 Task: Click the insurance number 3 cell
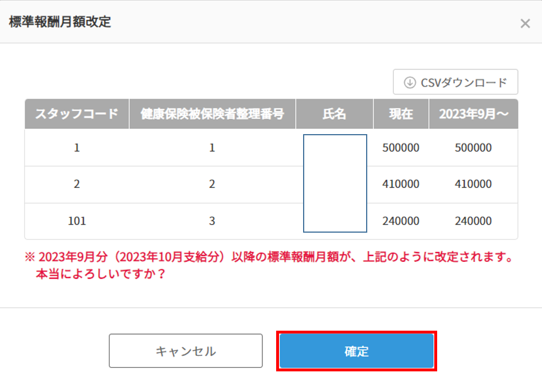(x=212, y=221)
